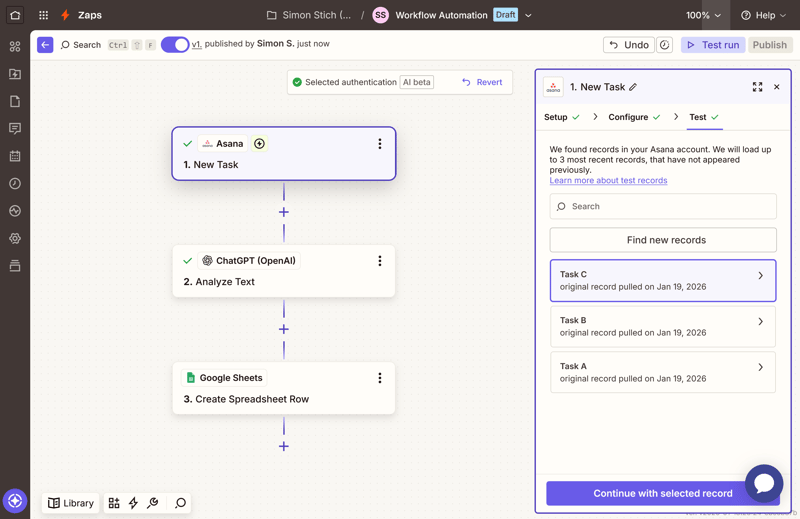The image size is (800, 519).
Task: Open the chat support bubble
Action: 763,483
